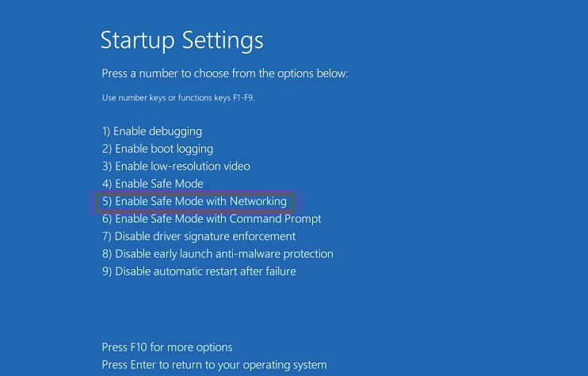
Task: Click the Startup Settings heading
Action: 181,40
